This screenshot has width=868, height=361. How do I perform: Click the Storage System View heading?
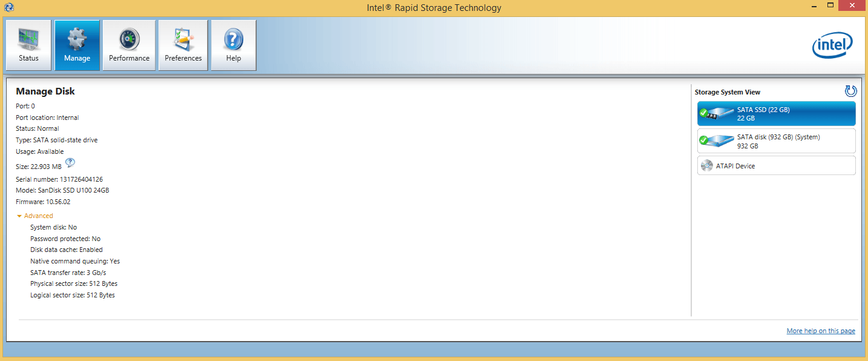pyautogui.click(x=728, y=92)
